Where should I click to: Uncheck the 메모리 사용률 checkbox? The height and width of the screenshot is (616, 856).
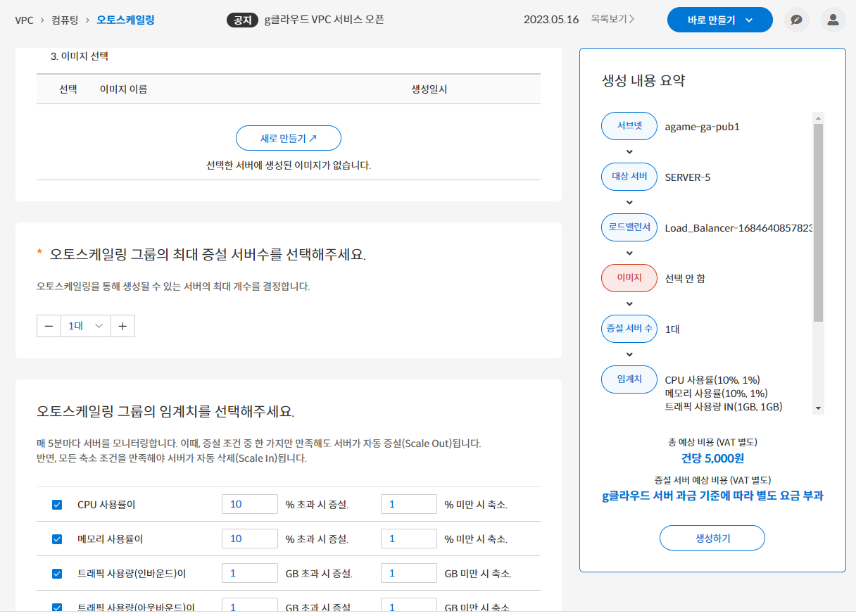click(57, 539)
